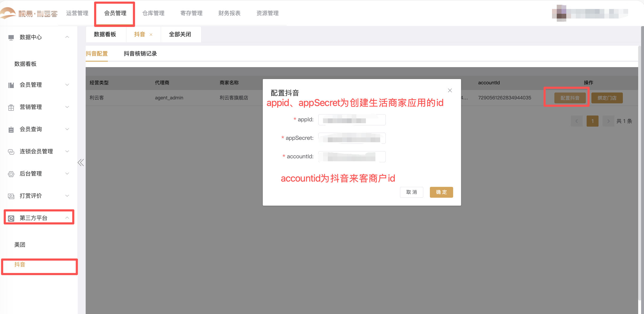Select the 数据中心 sidebar icon
Screen dimensions: 644x314
point(11,37)
